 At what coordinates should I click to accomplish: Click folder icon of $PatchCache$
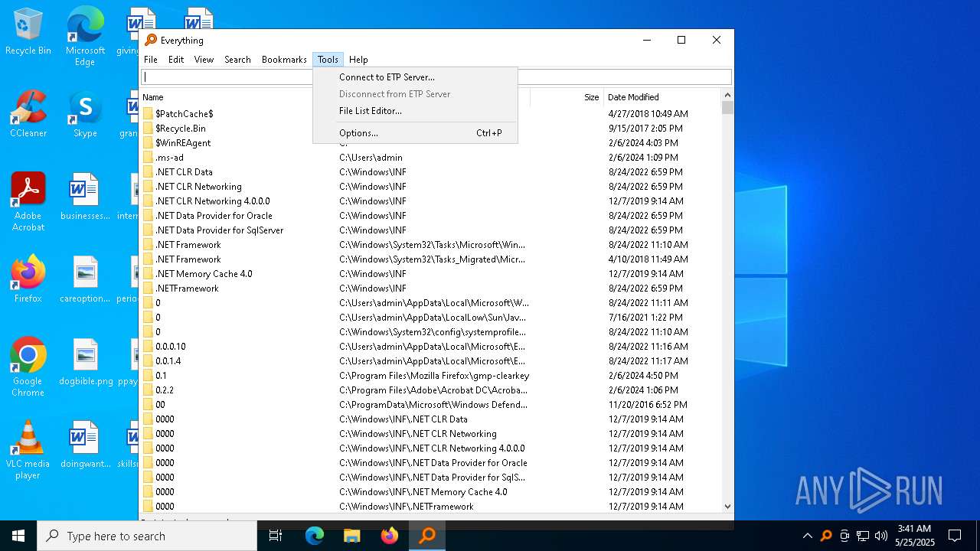click(149, 114)
